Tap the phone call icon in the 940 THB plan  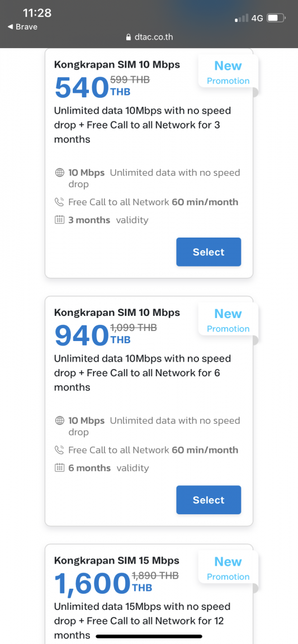click(60, 450)
